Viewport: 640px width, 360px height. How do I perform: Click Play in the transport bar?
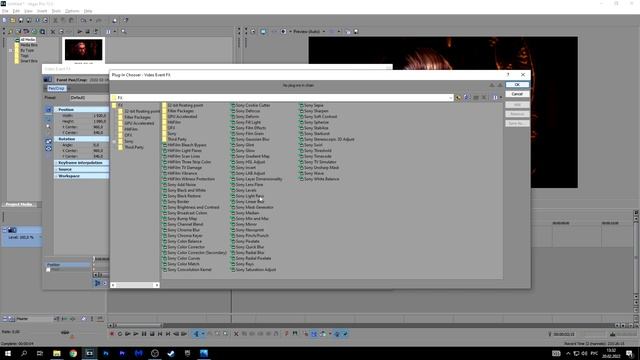click(x=136, y=334)
